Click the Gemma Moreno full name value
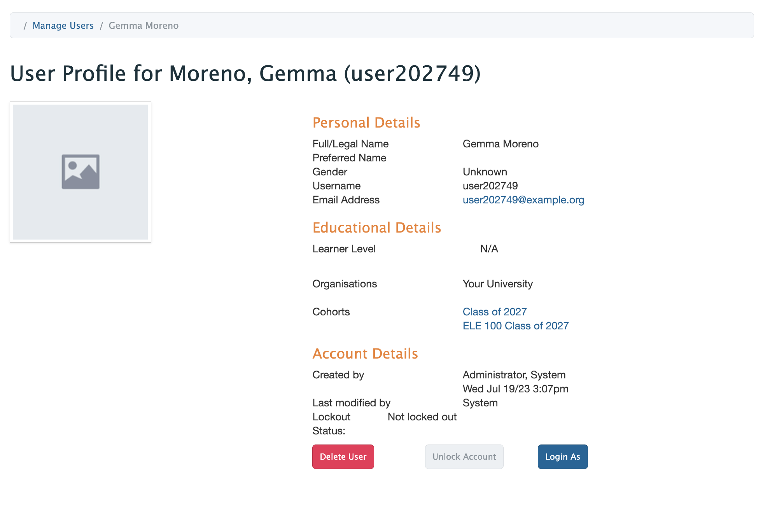The image size is (763, 532). pos(500,144)
